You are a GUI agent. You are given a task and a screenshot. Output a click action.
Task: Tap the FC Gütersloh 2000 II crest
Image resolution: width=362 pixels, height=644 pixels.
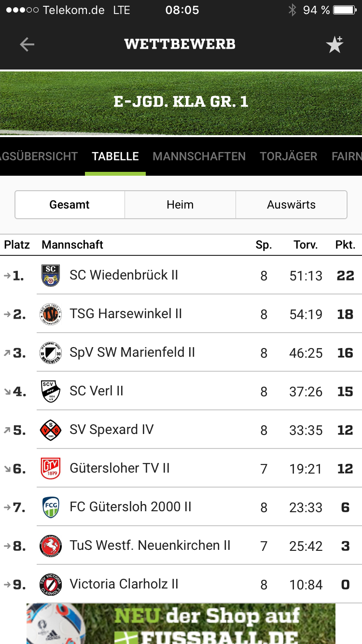pos(51,507)
